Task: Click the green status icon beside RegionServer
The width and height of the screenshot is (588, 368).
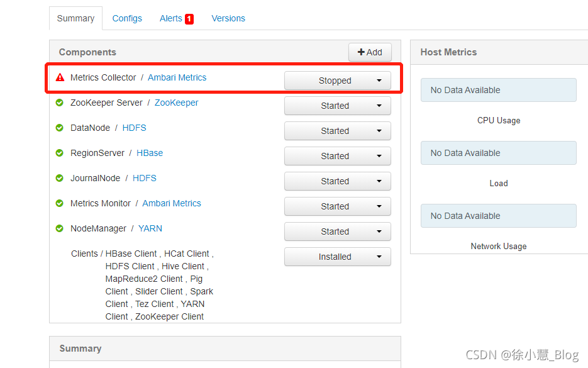Action: pyautogui.click(x=59, y=153)
